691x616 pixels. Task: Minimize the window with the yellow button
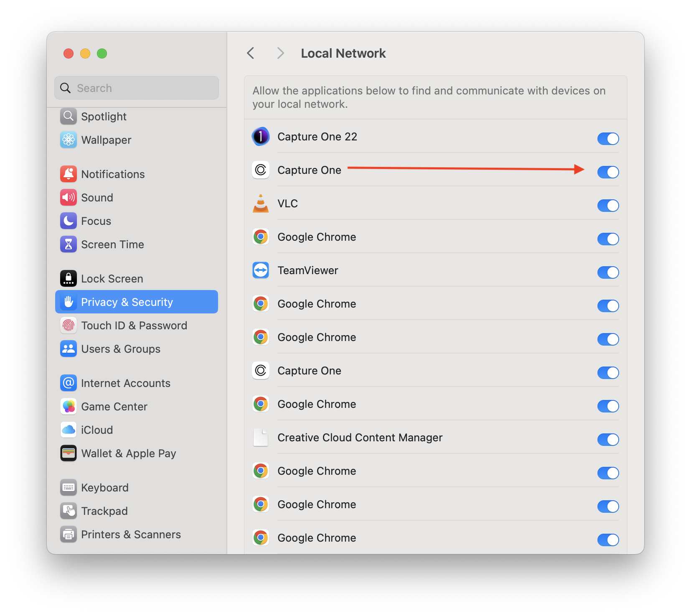pos(85,53)
